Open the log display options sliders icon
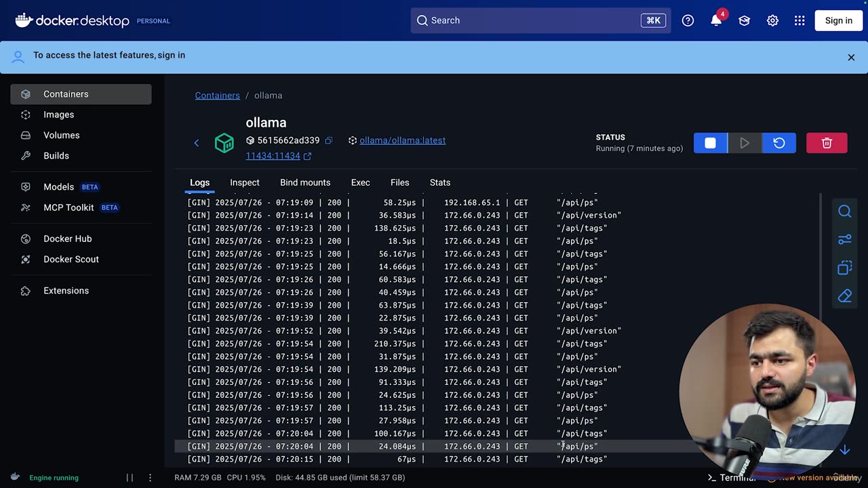The height and width of the screenshot is (488, 868). tap(844, 239)
